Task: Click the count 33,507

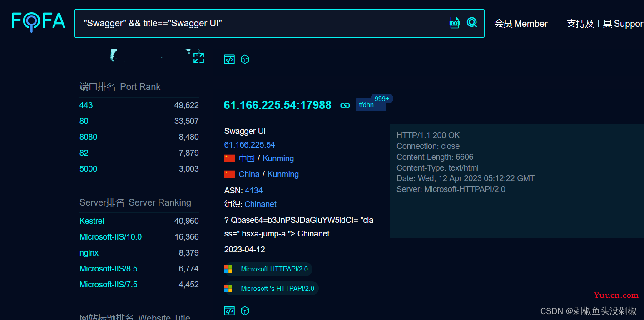Action: point(187,121)
